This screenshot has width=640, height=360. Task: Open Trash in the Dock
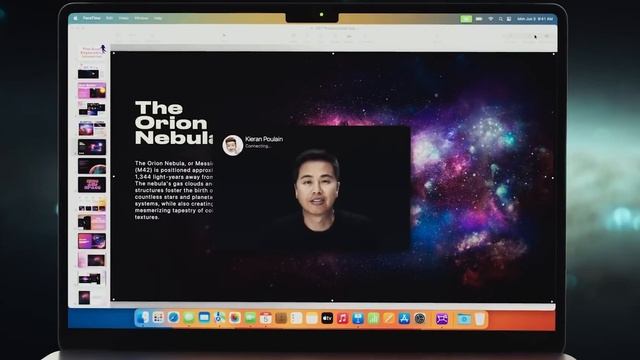(x=480, y=318)
